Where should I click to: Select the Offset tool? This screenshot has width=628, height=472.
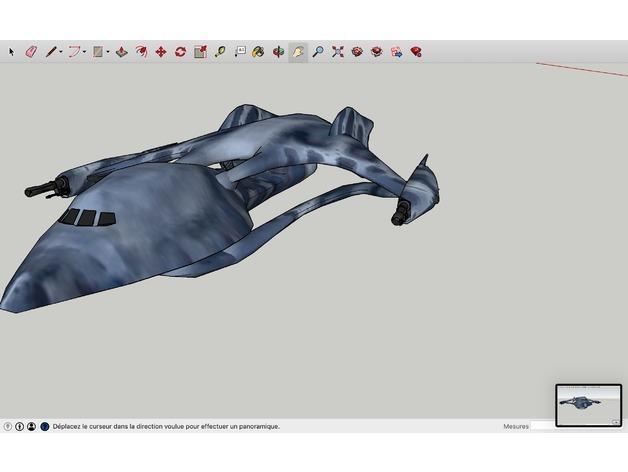[141, 51]
